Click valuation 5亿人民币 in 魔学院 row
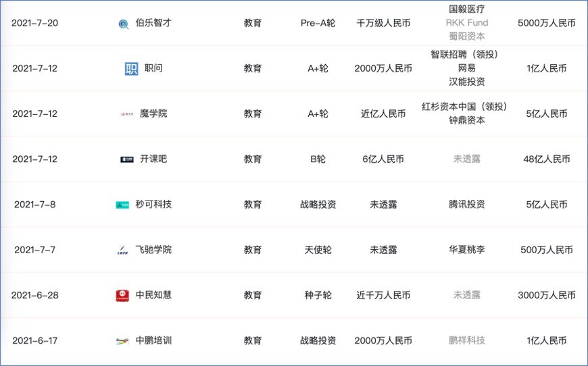This screenshot has height=366, width=588. pos(547,113)
